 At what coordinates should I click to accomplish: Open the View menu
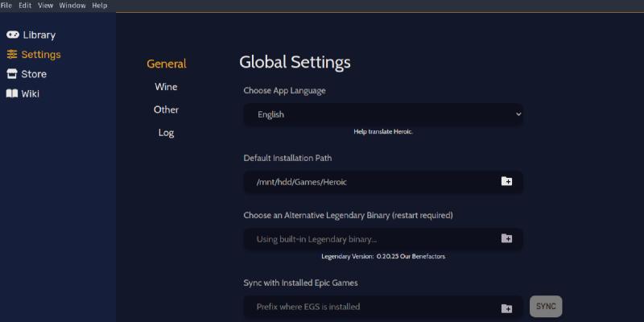pos(45,6)
